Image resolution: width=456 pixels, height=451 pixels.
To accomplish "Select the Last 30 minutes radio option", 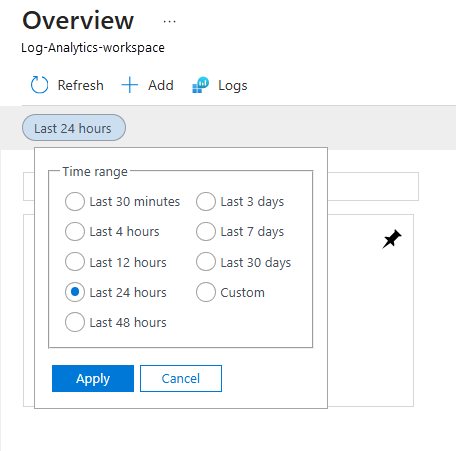I will (x=75, y=201).
